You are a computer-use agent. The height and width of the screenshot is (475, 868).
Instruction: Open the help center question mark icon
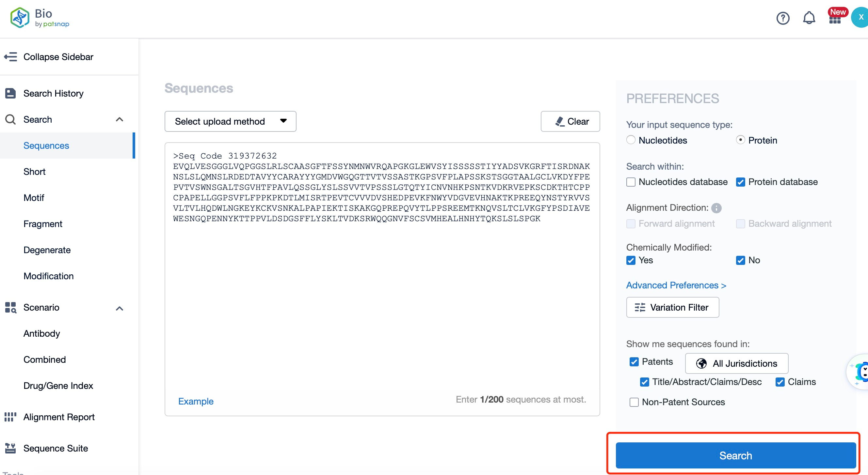click(784, 18)
